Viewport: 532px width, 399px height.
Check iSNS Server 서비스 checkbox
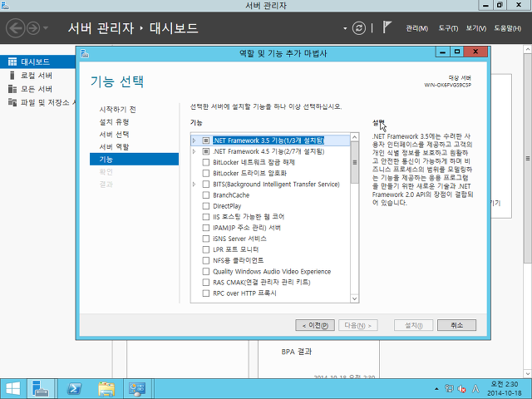(x=205, y=239)
